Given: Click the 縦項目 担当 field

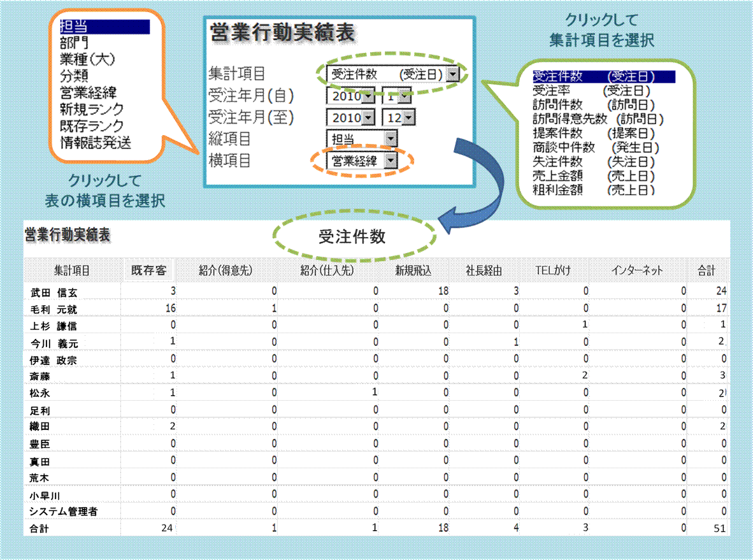Looking at the screenshot, I should coord(362,140).
